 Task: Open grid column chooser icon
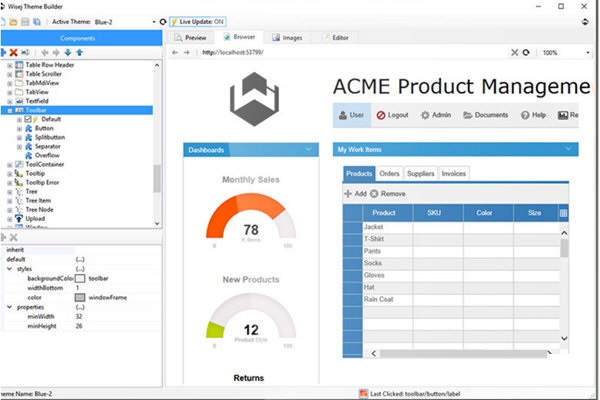pos(563,213)
